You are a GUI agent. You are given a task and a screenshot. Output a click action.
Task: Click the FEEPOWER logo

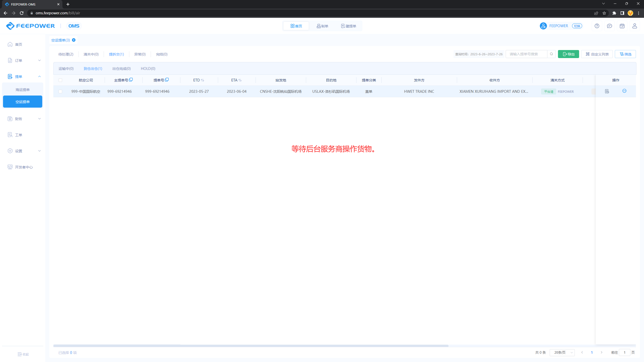pyautogui.click(x=30, y=26)
